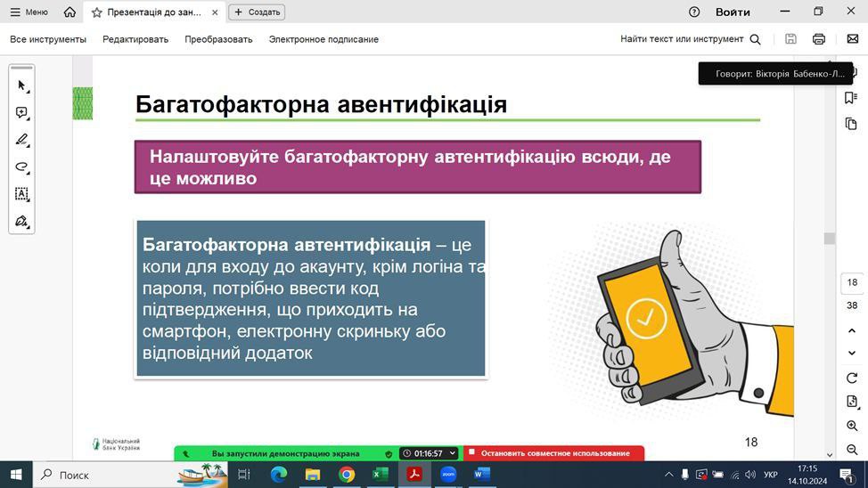Show hidden system tray icons

pyautogui.click(x=669, y=475)
